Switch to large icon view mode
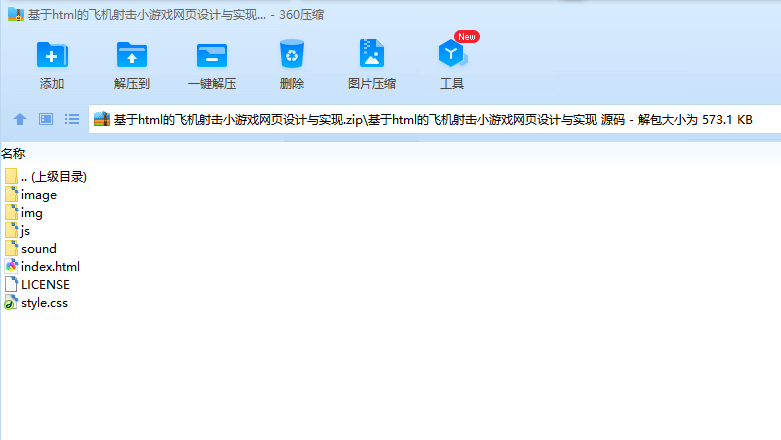 point(46,119)
